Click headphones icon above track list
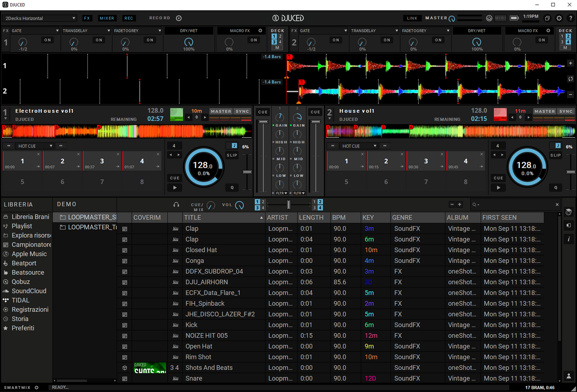 click(x=176, y=205)
